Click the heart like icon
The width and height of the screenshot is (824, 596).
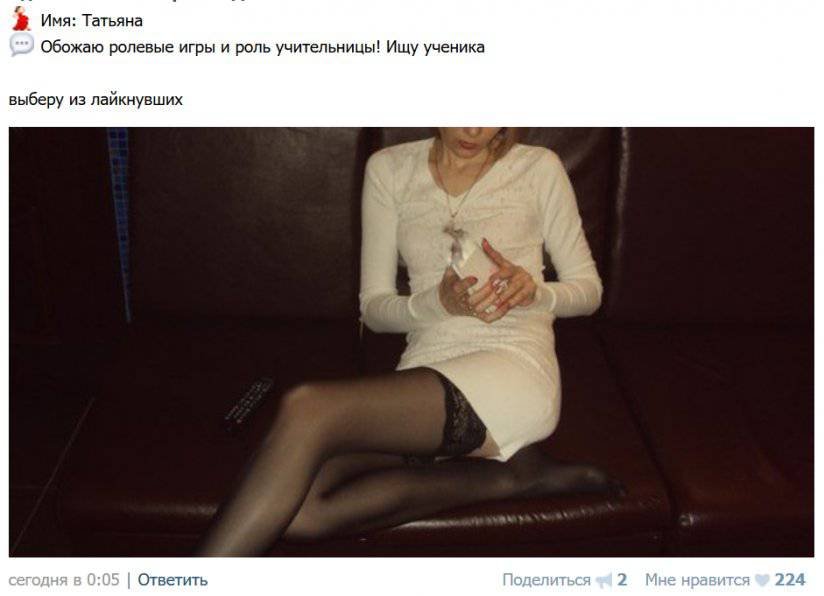tap(762, 580)
